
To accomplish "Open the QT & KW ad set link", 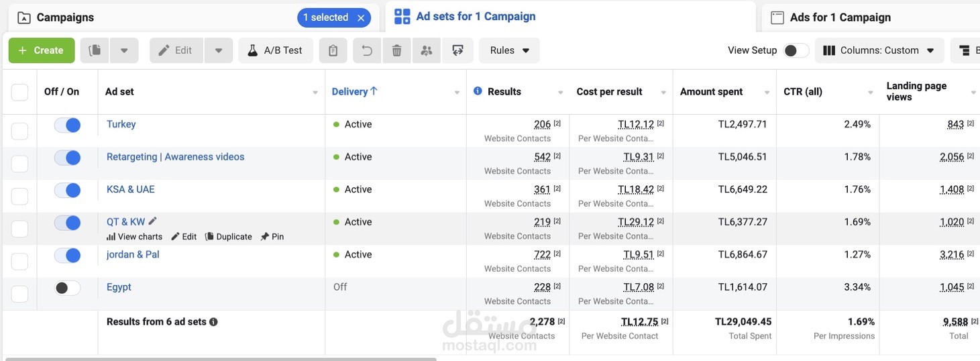I will [125, 222].
